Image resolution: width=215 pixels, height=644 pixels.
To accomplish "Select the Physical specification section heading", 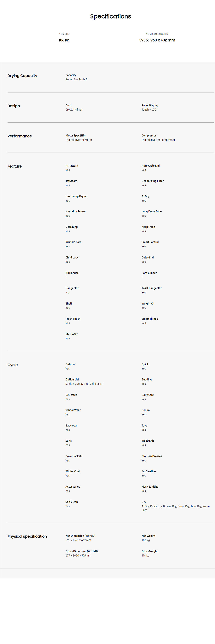I will click(x=27, y=536).
